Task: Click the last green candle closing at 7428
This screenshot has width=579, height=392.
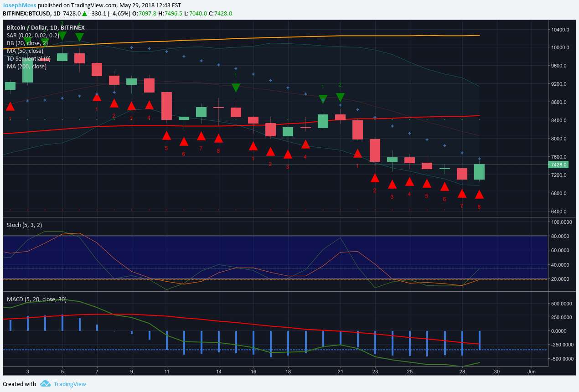Action: (x=479, y=172)
